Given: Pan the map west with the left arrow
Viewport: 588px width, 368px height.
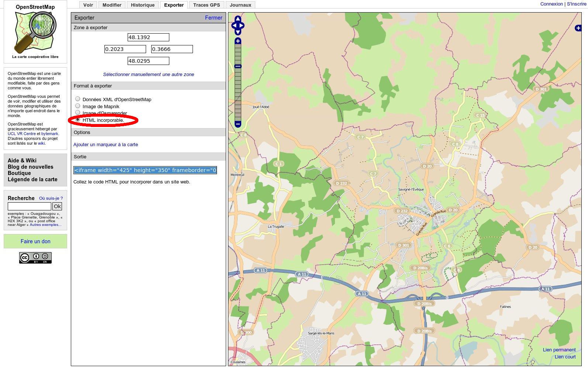Looking at the screenshot, I should tap(234, 26).
